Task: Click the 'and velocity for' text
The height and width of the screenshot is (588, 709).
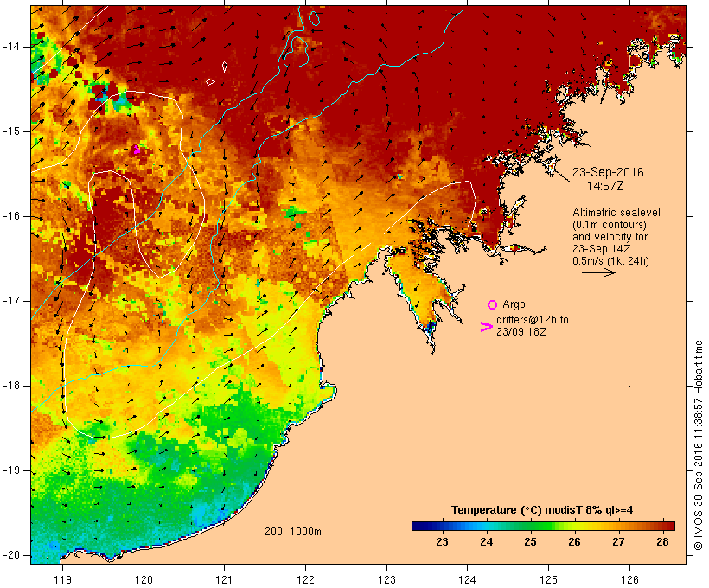Action: click(x=610, y=237)
